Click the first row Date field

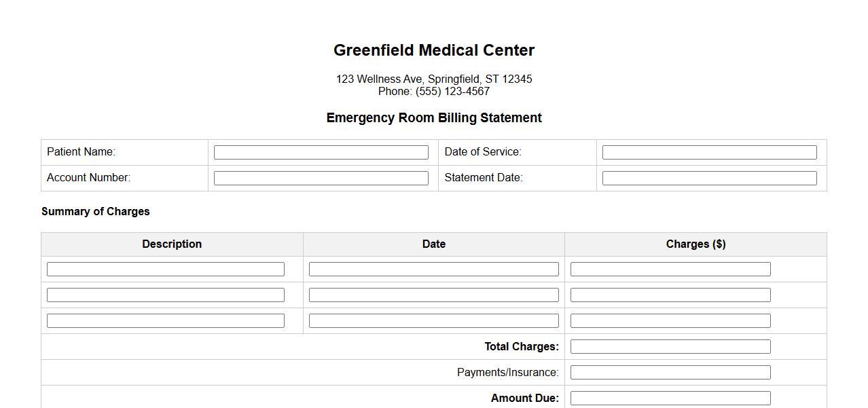pos(433,270)
